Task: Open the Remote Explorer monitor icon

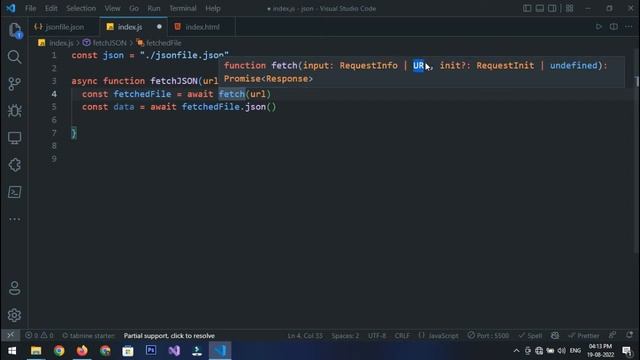Action: pos(14,138)
